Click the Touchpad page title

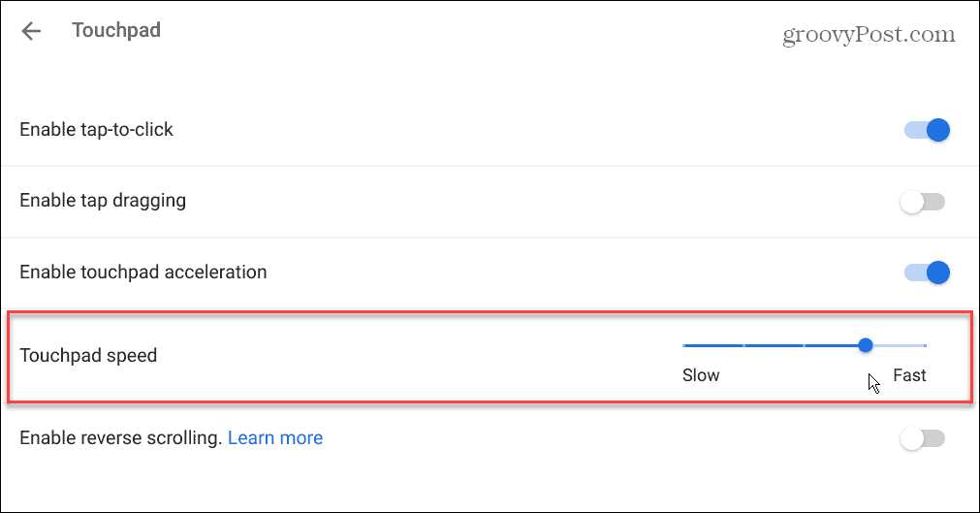pos(116,31)
